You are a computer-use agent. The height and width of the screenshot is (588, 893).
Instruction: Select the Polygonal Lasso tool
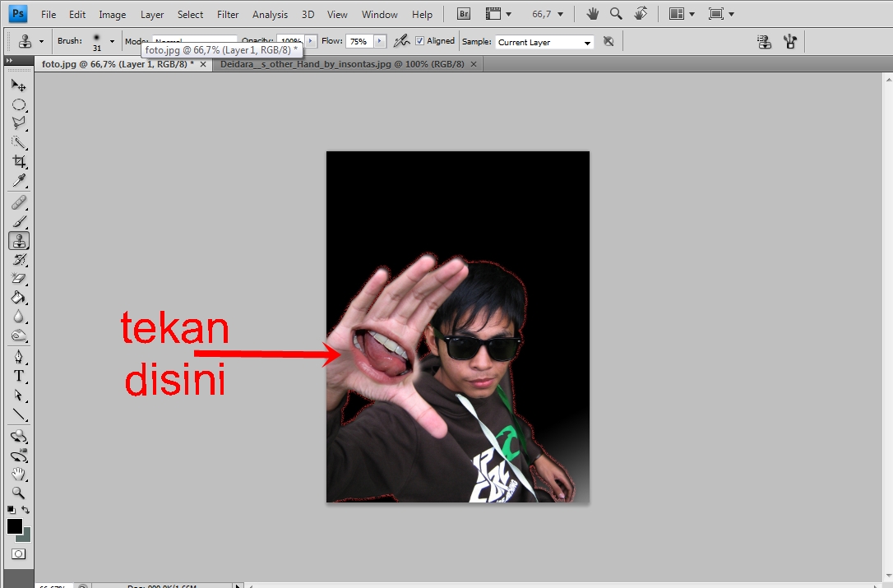19,123
